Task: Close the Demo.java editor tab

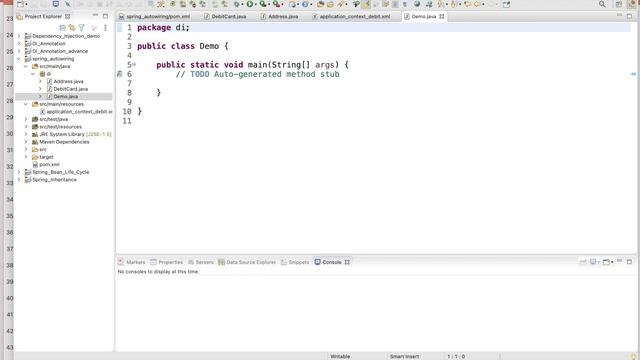Action: pyautogui.click(x=442, y=16)
